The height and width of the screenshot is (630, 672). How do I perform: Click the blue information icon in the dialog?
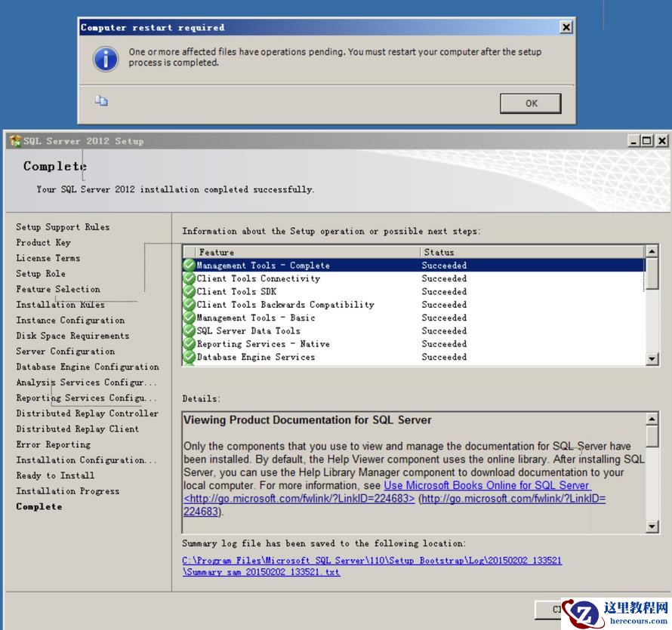(x=106, y=59)
